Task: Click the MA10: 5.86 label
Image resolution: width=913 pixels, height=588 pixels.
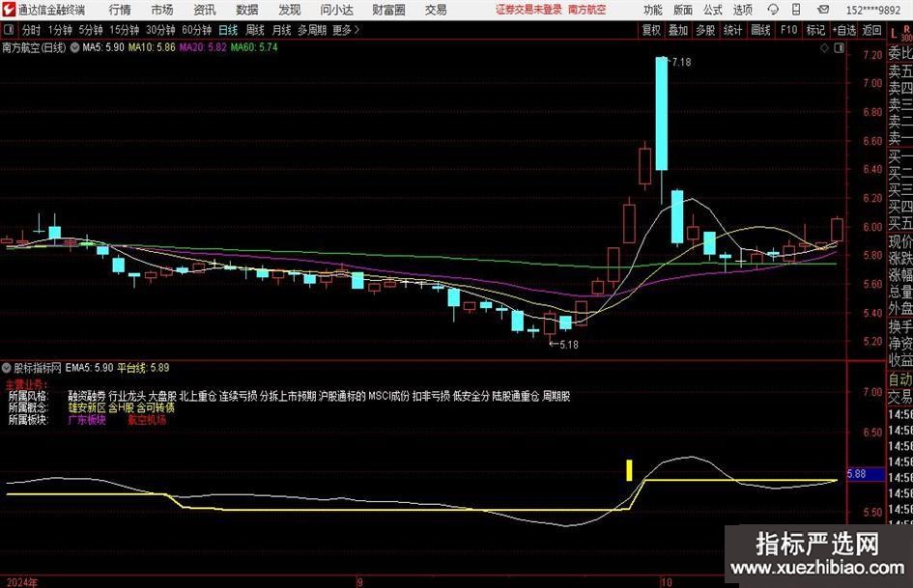Action: click(x=152, y=47)
